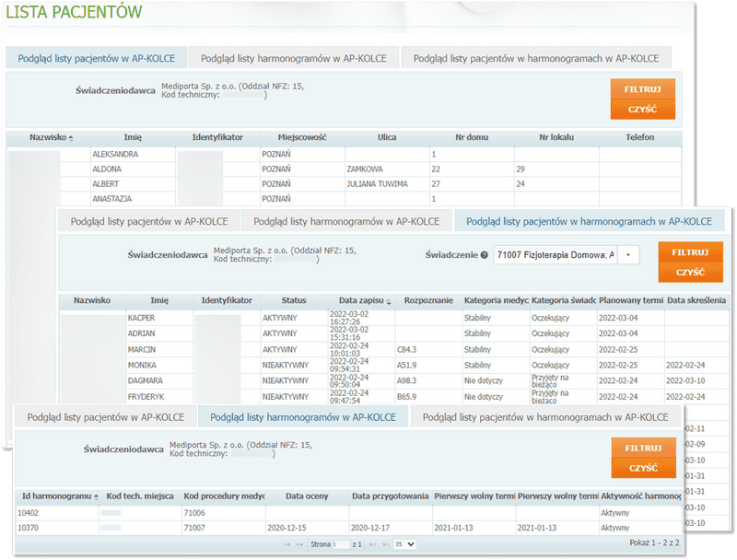Click KACPER row in middle window
The height and width of the screenshot is (560, 737).
tap(141, 318)
